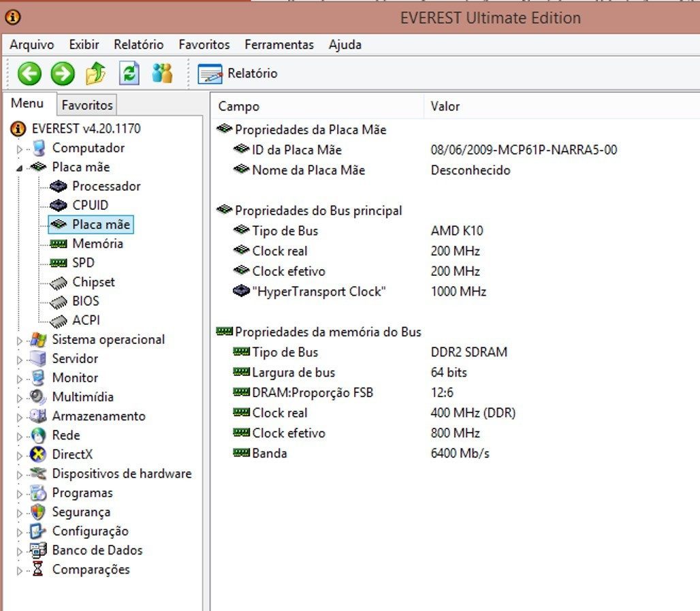
Task: Click the Campo column header
Action: pos(317,106)
